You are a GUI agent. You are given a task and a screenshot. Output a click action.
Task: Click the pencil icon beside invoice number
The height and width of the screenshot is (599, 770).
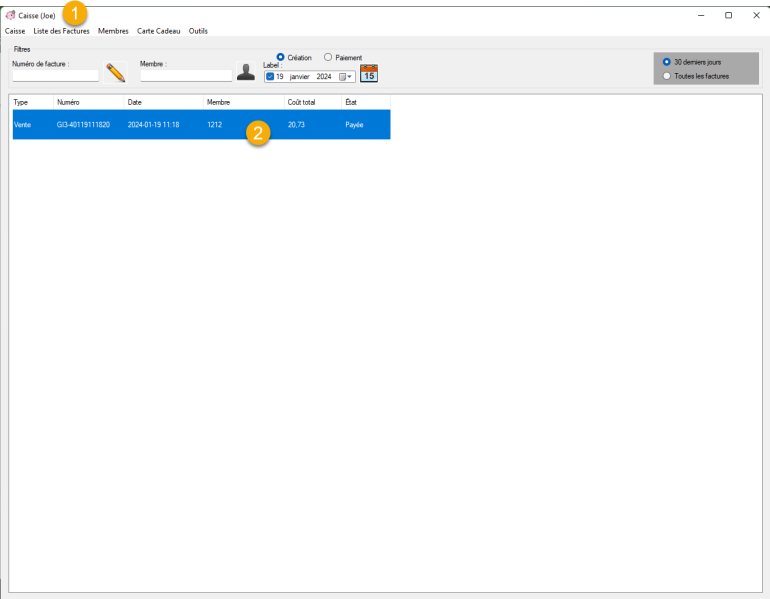115,73
